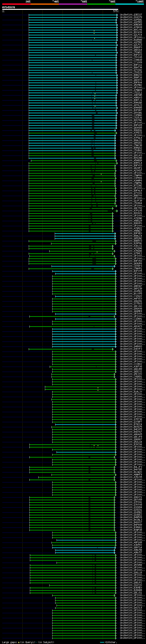Viewport: 146px width, 644px height.
Task: Click label UniRef100_A2XKQ7
Action: tap(131, 170)
